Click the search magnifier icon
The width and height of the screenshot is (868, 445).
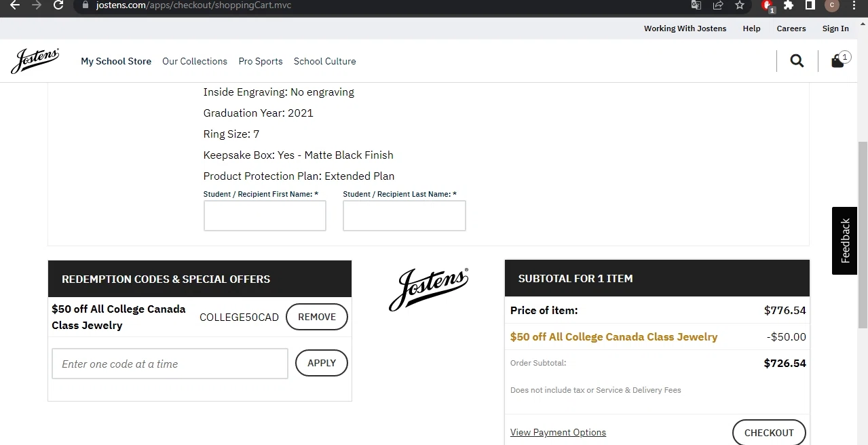797,61
